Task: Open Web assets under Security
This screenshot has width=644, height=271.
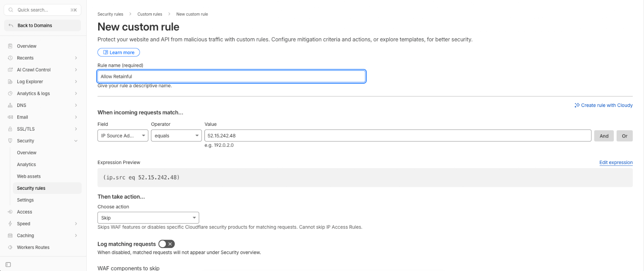Action: 29,176
